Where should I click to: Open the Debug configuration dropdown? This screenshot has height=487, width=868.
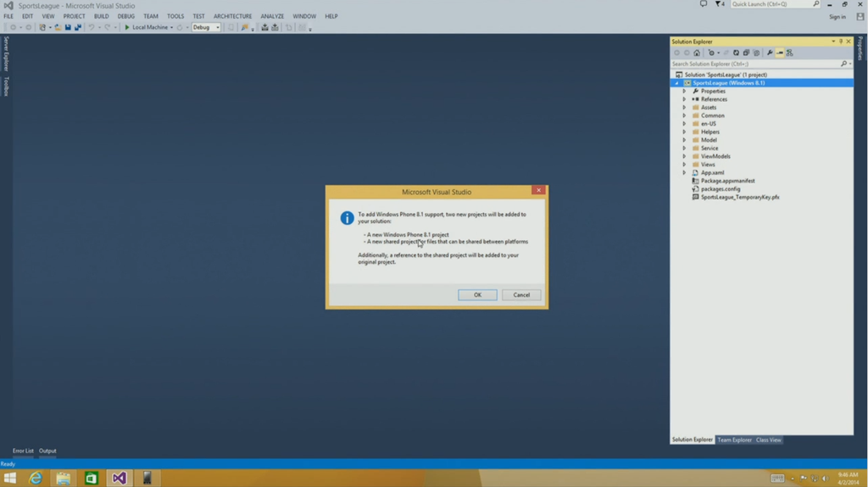(206, 27)
